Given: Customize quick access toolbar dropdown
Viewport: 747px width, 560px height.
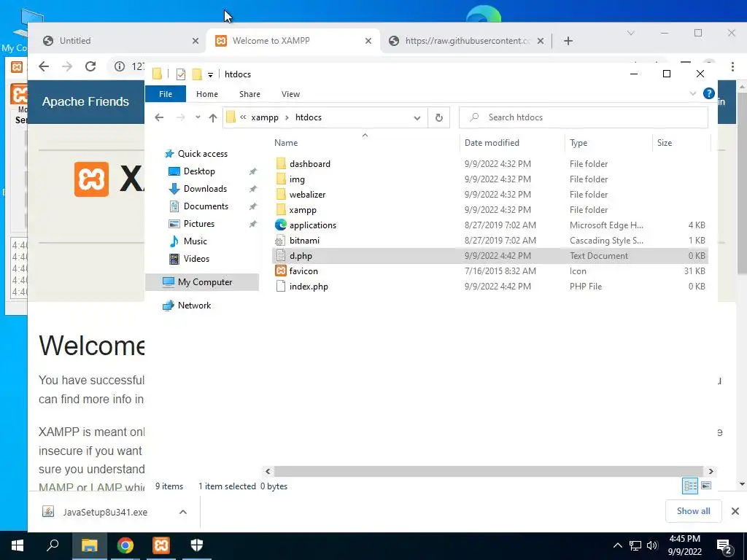Looking at the screenshot, I should tap(210, 75).
